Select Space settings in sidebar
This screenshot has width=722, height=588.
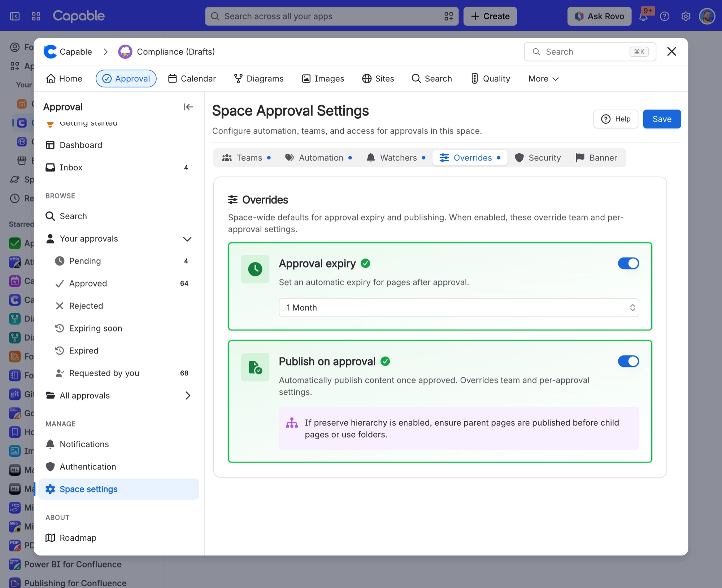[x=118, y=489]
